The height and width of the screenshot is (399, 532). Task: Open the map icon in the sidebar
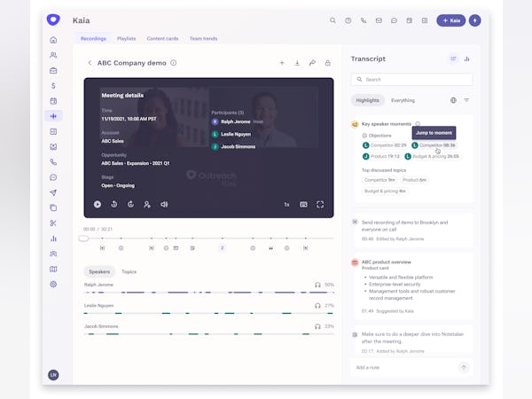coord(53,269)
